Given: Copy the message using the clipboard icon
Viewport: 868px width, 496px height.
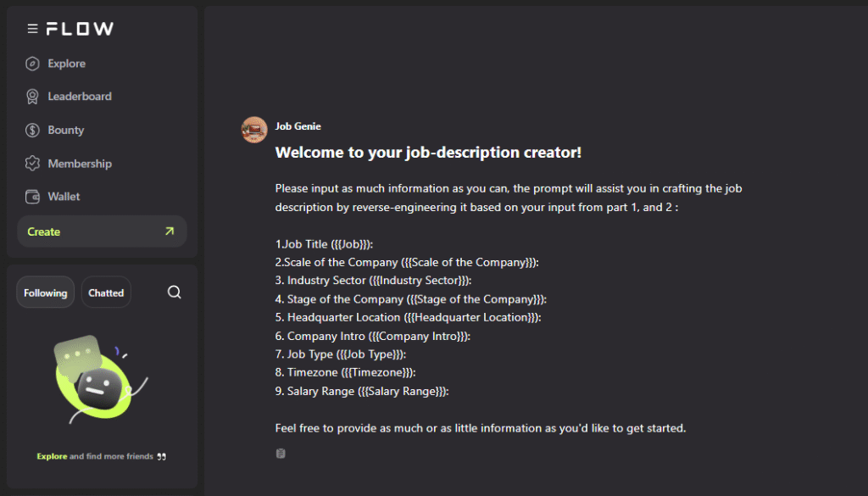Looking at the screenshot, I should 281,454.
